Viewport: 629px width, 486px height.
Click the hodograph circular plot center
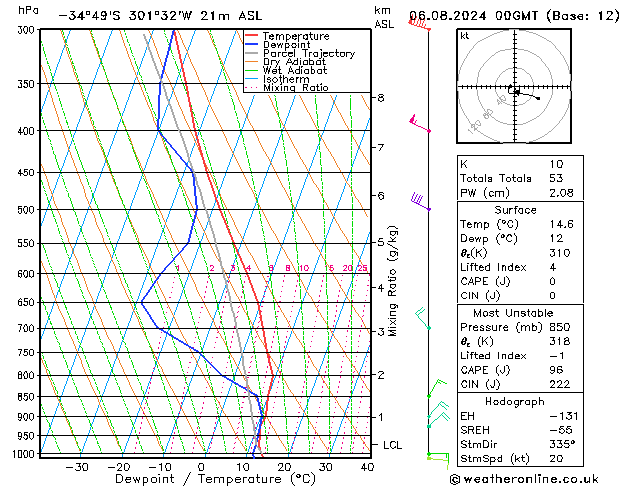(x=515, y=89)
